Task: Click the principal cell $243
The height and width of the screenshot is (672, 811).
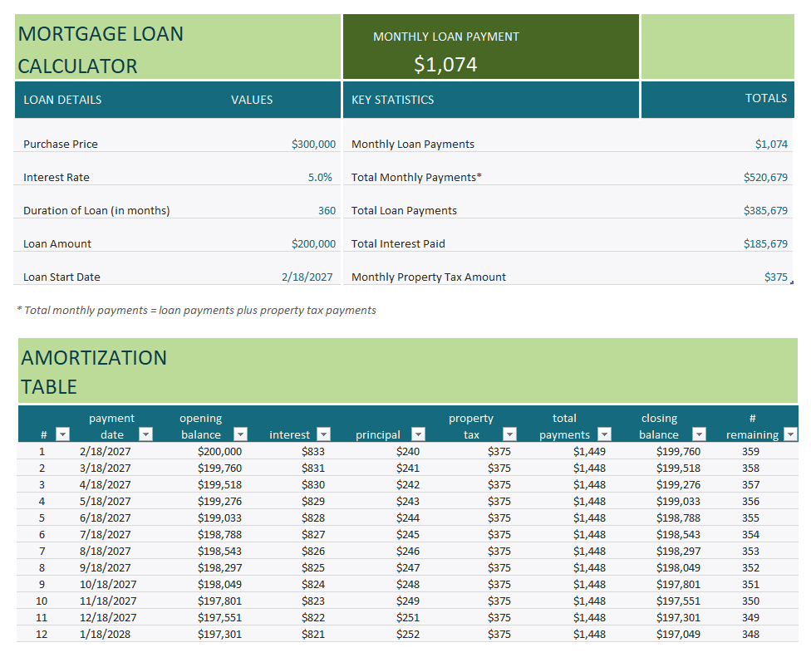Action: pos(408,501)
